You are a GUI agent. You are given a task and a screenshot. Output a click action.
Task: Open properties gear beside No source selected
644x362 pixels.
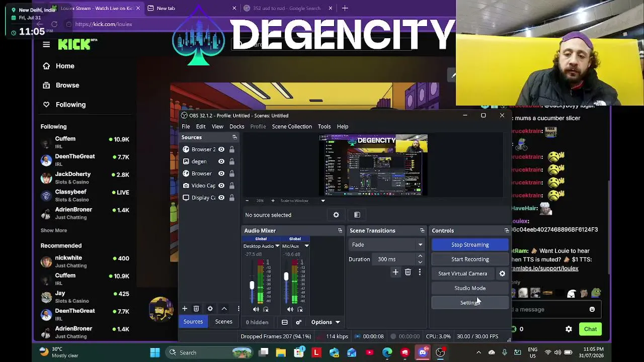(336, 215)
